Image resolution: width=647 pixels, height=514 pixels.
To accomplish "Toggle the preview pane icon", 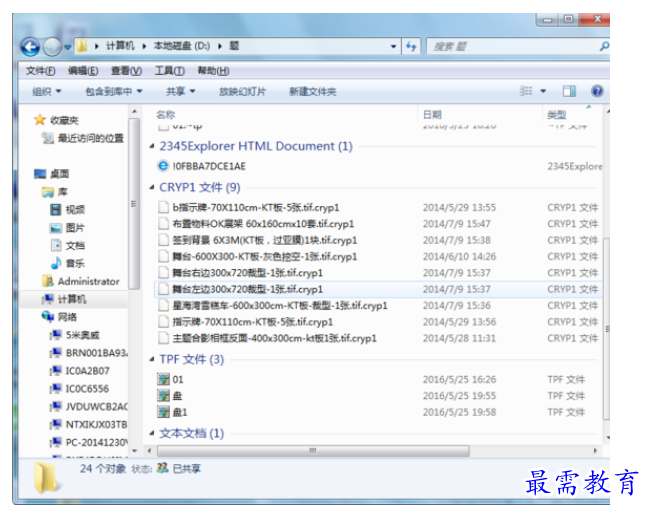I will (569, 91).
